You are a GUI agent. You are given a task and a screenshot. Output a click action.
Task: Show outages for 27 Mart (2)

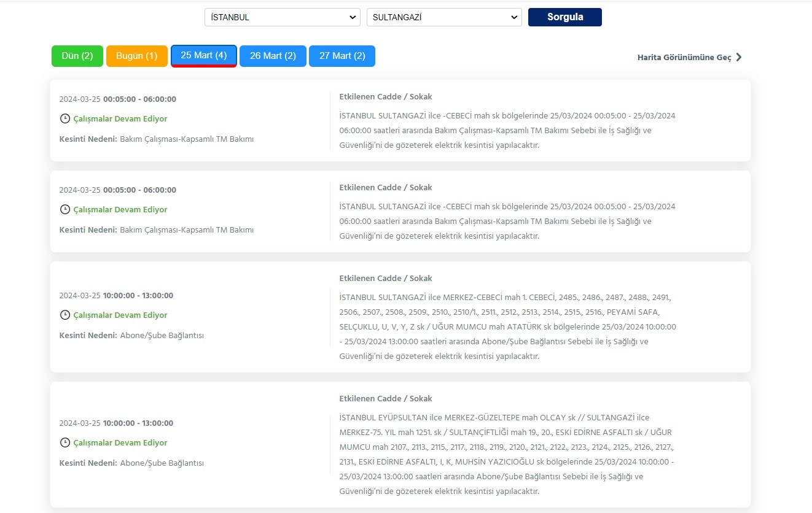(342, 56)
